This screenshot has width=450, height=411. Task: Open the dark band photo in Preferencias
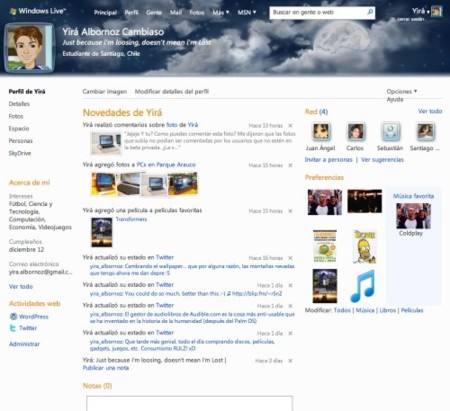point(364,201)
